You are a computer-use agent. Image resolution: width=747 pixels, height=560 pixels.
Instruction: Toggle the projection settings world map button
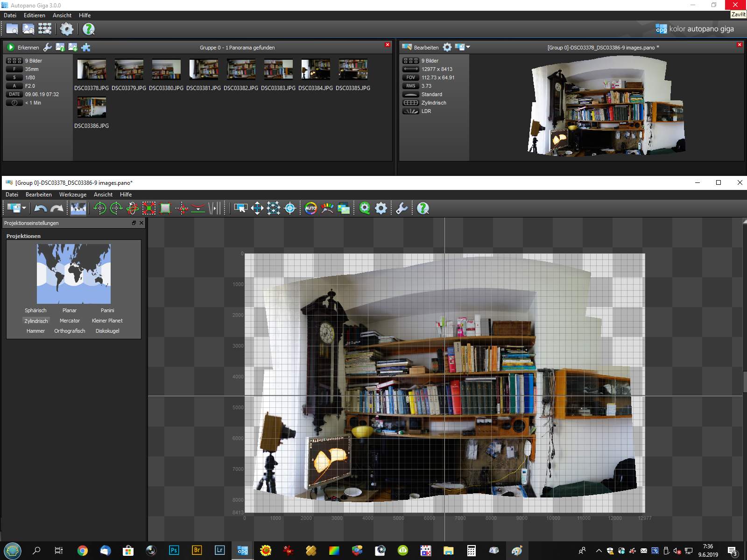(78, 209)
